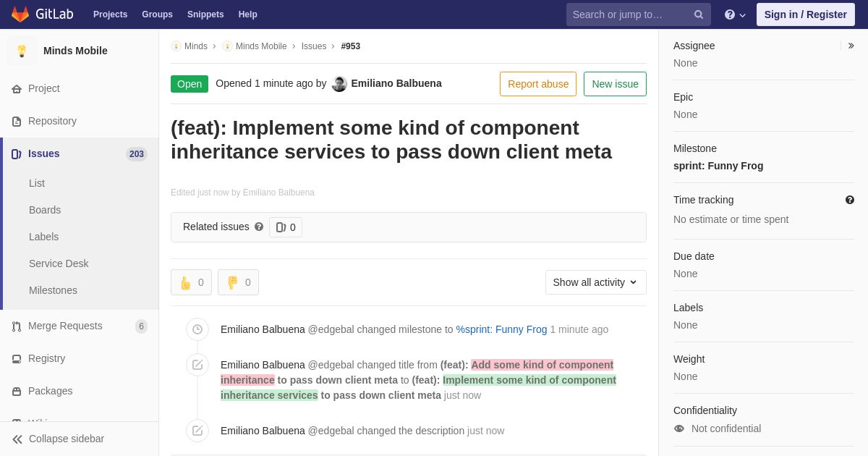
Task: Click the Report abuse button
Action: tap(538, 84)
